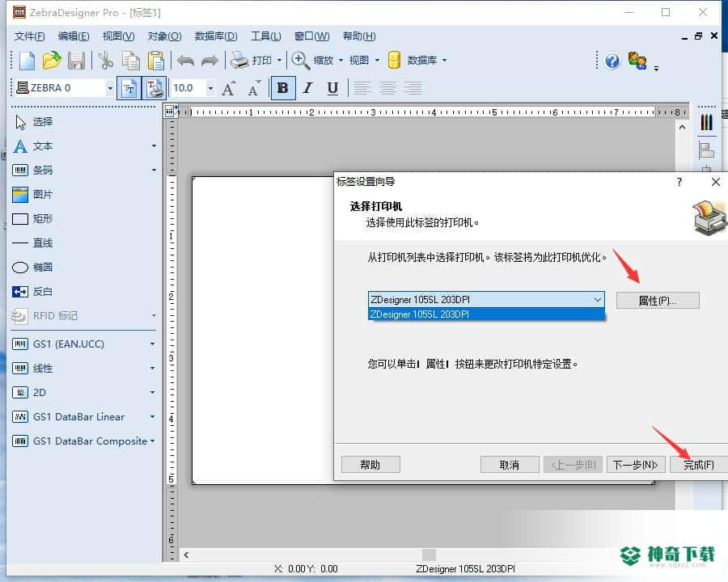728x582 pixels.
Task: Toggle TrueType fonts display button
Action: tap(129, 88)
